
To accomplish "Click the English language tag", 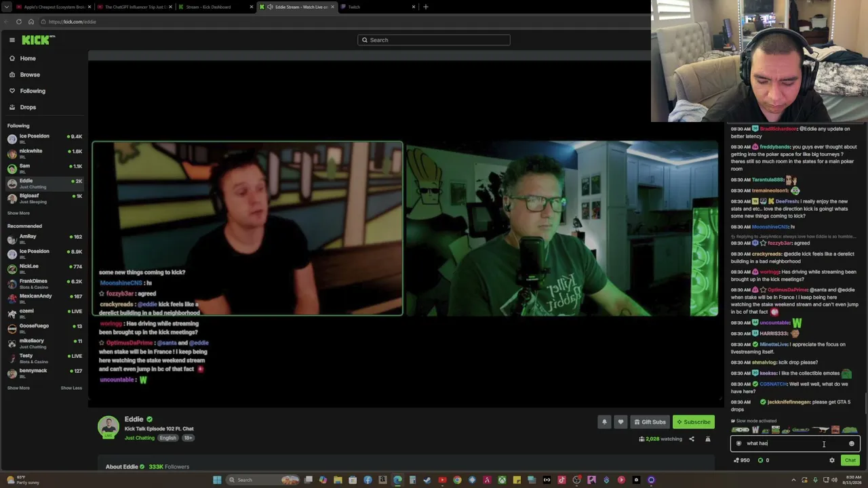I will coord(167,438).
